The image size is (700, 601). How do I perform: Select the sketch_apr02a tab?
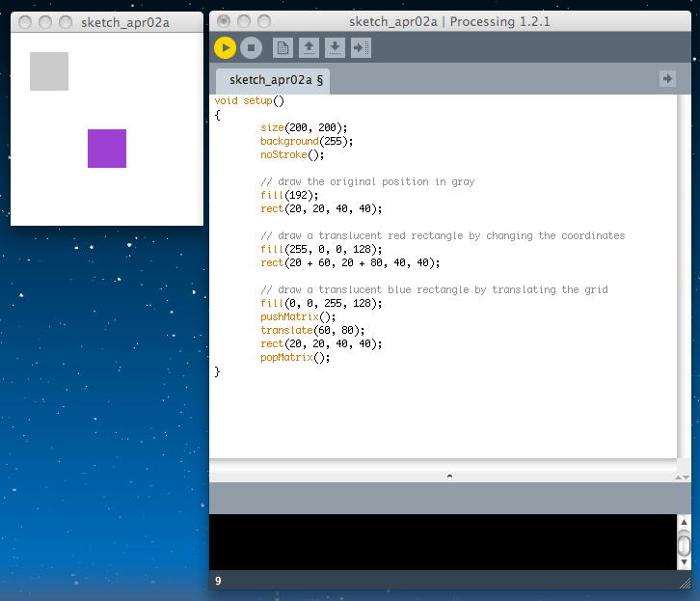[271, 80]
